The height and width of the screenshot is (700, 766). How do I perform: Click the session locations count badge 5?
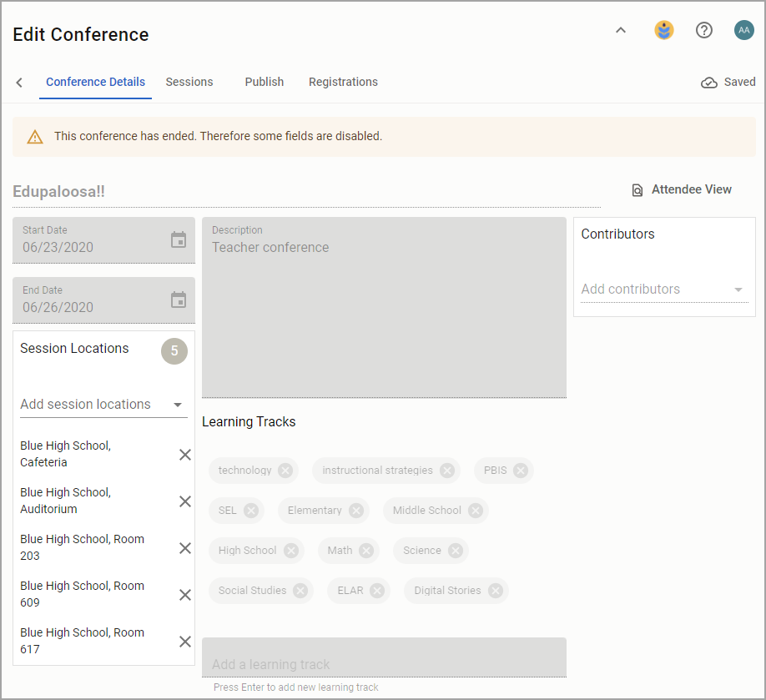(174, 351)
